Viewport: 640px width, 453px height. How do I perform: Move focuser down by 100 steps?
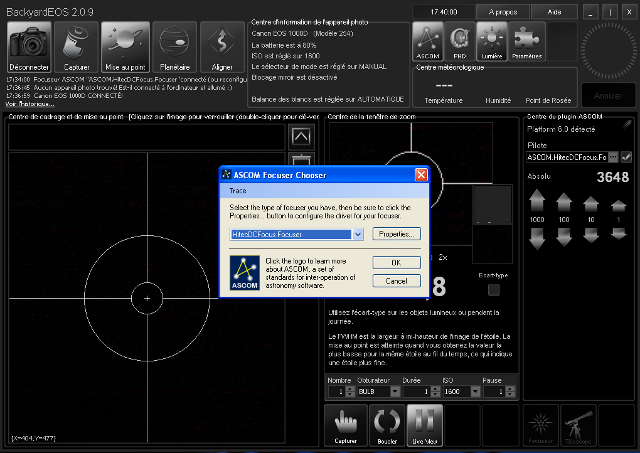564,237
